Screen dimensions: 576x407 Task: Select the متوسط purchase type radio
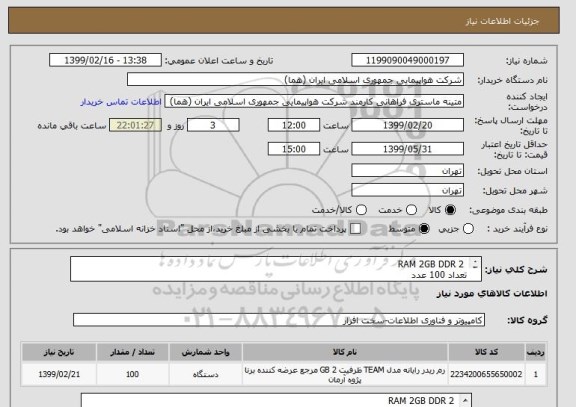pyautogui.click(x=424, y=229)
